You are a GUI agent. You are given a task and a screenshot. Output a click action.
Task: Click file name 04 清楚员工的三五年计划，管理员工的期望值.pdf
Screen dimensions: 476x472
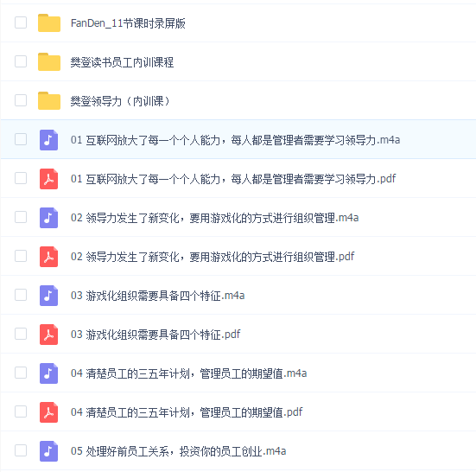[187, 412]
